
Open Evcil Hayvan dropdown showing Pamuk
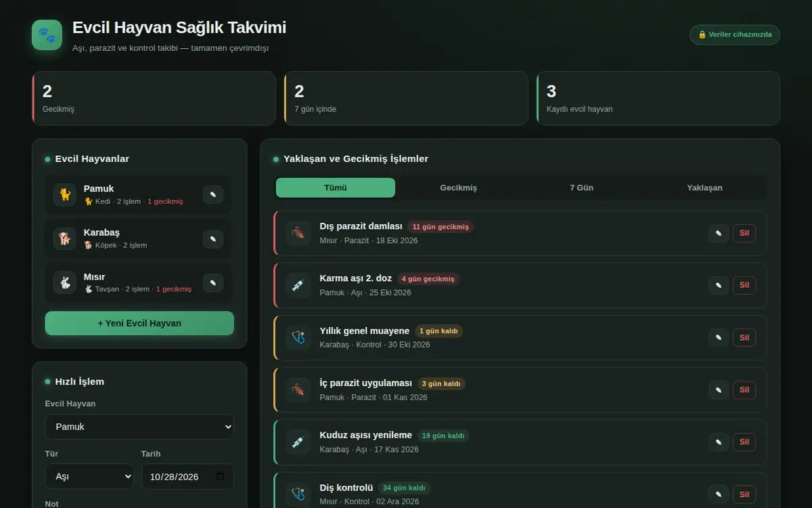pos(139,427)
